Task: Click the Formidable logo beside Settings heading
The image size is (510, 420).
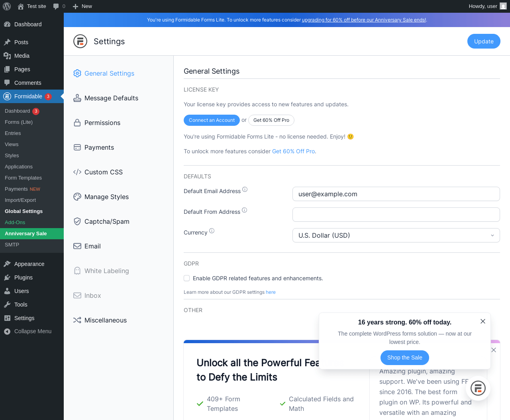Action: pyautogui.click(x=80, y=41)
